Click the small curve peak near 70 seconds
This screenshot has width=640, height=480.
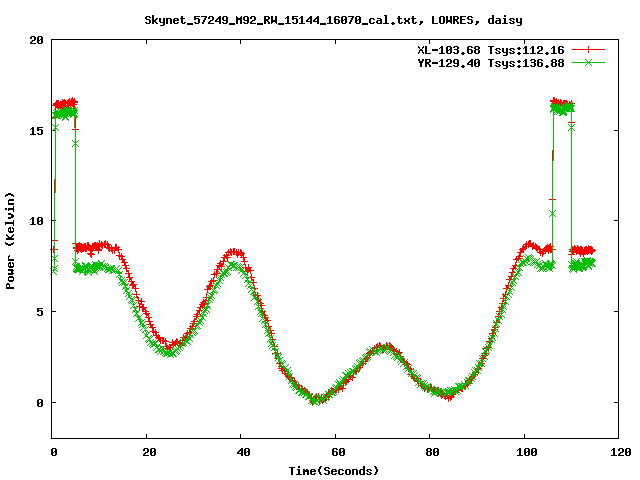382,347
